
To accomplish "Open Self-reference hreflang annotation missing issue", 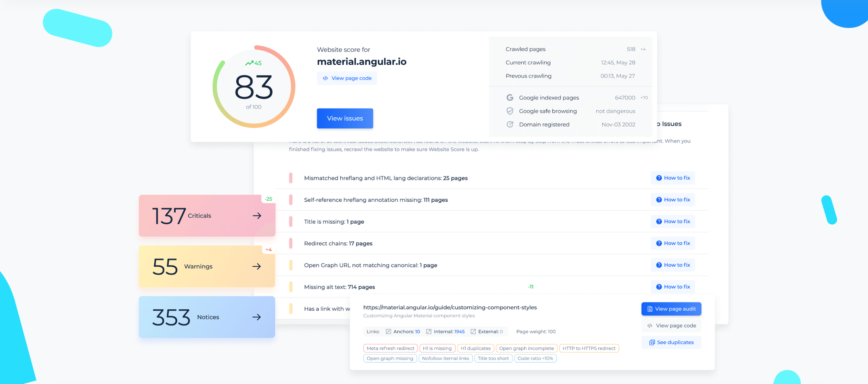I will tap(376, 200).
